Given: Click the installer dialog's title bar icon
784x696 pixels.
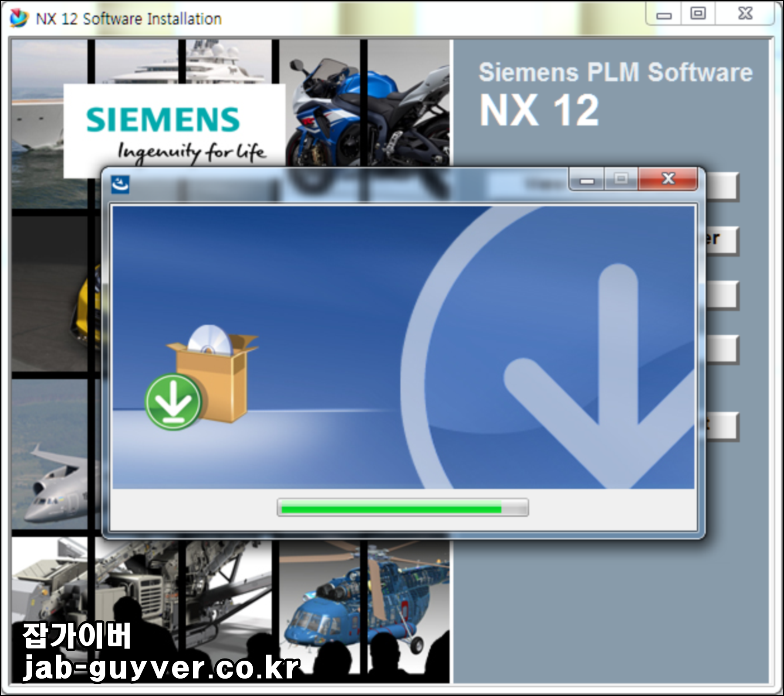Looking at the screenshot, I should click(120, 184).
